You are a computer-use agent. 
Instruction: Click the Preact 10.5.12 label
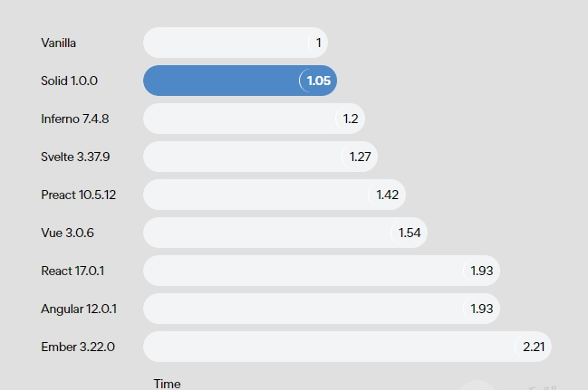point(79,195)
